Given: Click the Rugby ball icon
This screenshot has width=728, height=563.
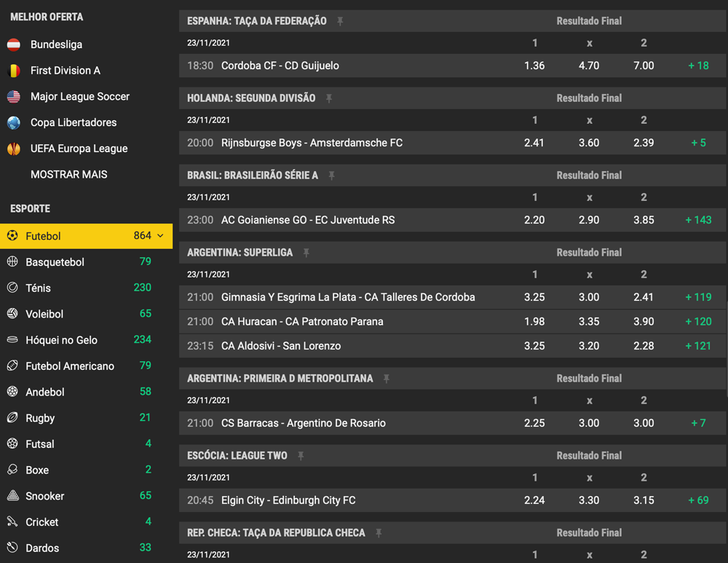Looking at the screenshot, I should (12, 417).
